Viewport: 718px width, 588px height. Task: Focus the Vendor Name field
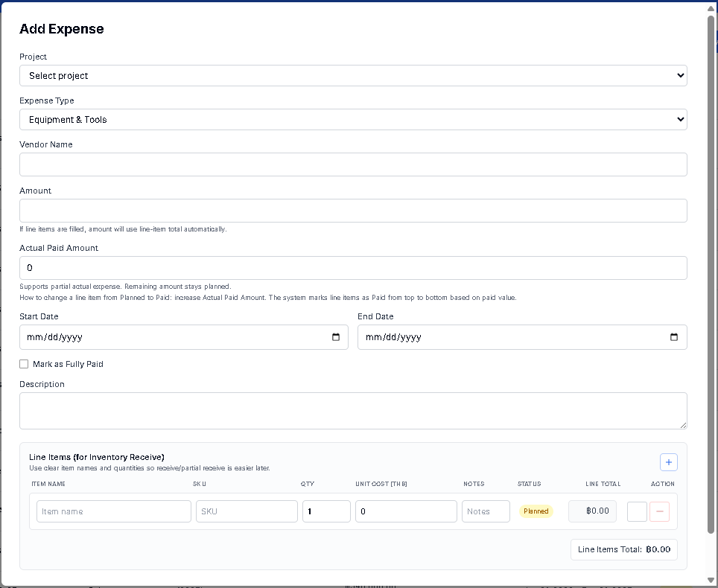click(x=353, y=164)
